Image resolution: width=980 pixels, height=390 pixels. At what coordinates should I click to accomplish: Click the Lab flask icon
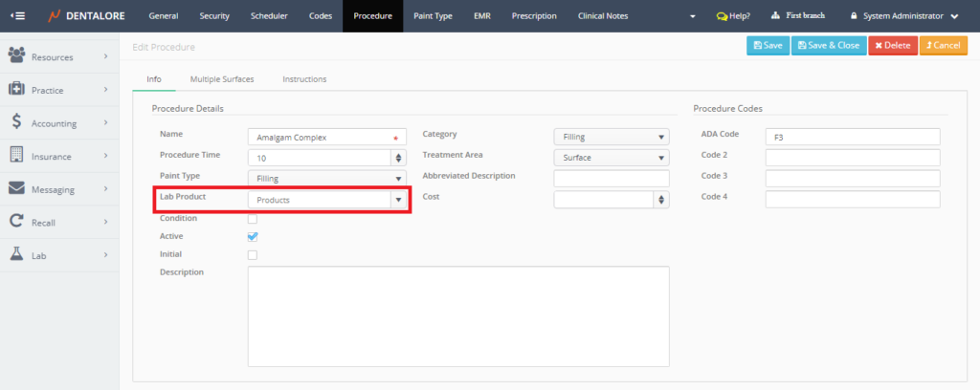pos(16,254)
